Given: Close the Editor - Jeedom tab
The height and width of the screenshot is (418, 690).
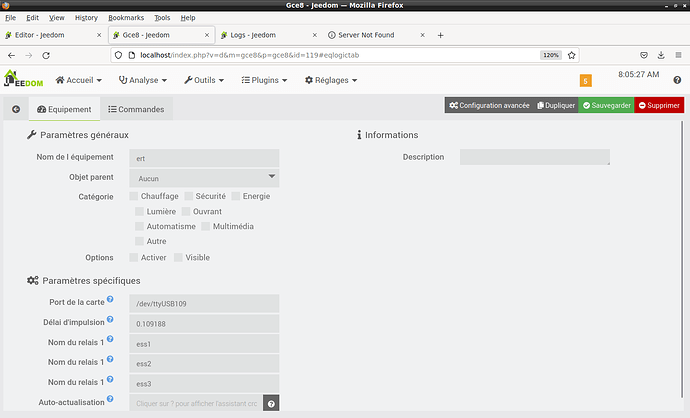Looking at the screenshot, I should point(99,35).
